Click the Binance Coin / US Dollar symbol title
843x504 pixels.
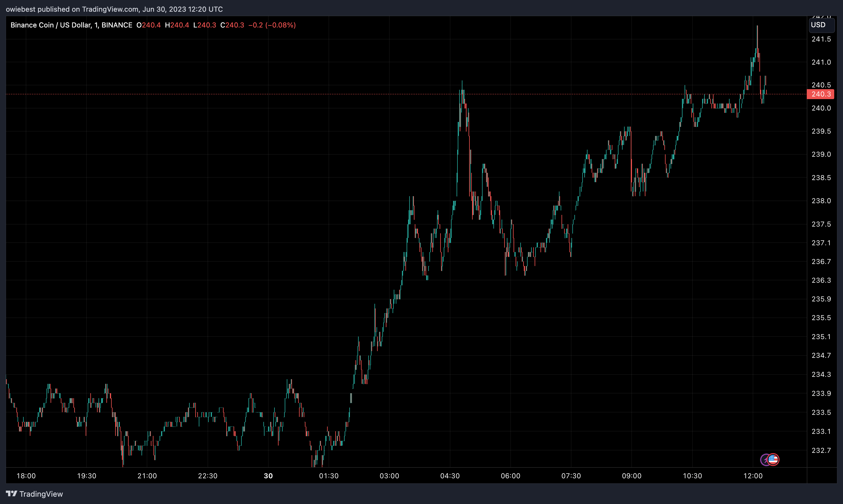pos(71,25)
